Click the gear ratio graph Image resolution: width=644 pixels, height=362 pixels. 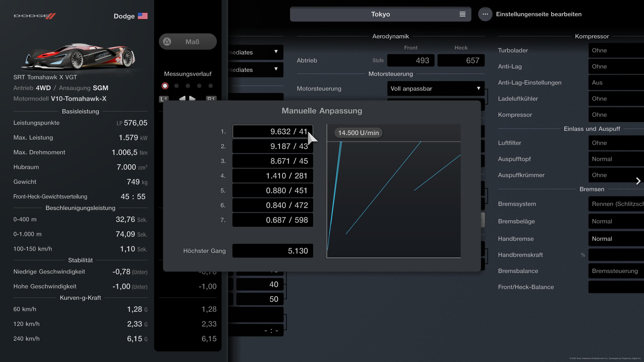(394, 191)
